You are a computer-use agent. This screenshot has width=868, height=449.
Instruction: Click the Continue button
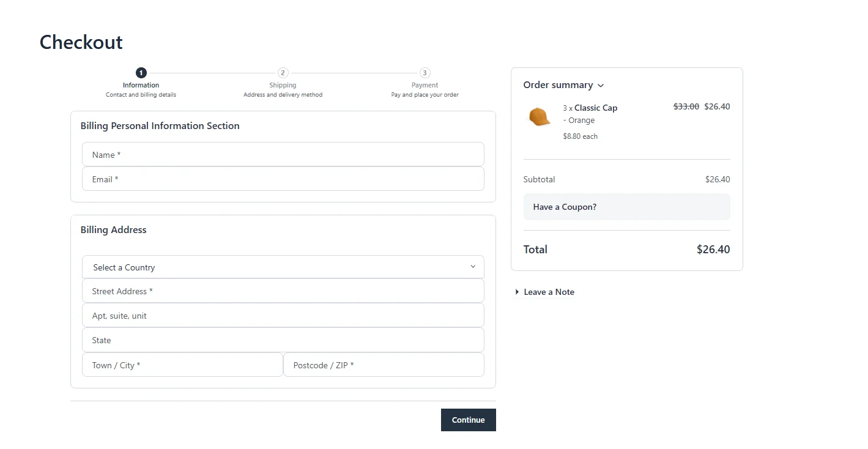(469, 420)
